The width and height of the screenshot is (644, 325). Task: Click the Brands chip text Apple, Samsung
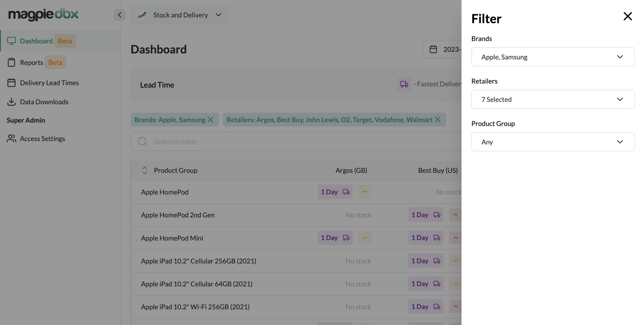point(182,120)
